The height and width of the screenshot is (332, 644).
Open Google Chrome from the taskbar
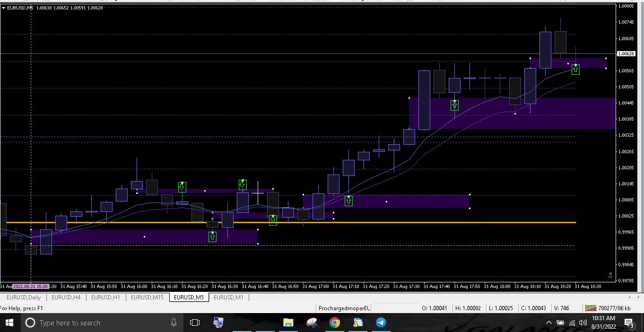[x=335, y=323]
